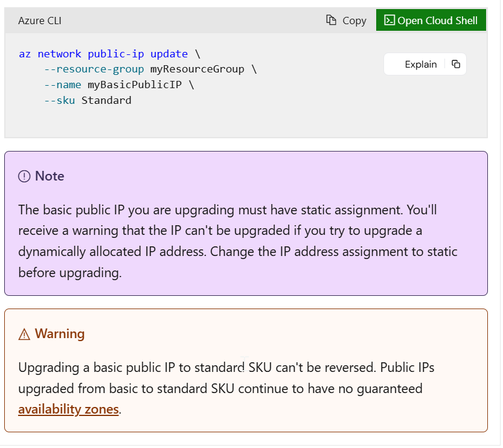Click the circled info icon in the Note box
The image size is (503, 448).
tap(24, 176)
